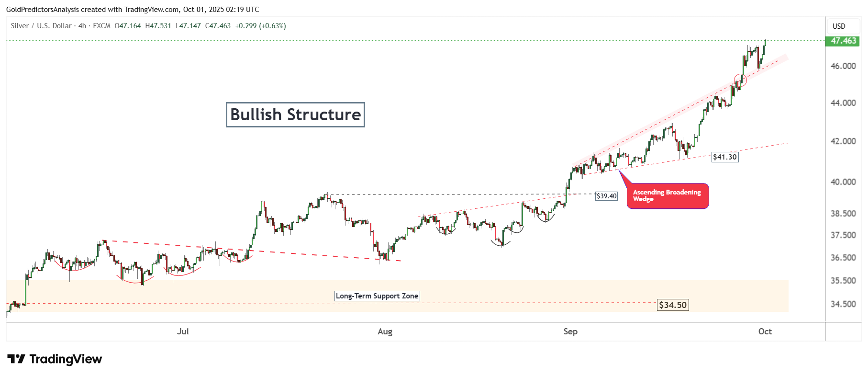This screenshot has width=868, height=377.
Task: Click the red circle breakout marker
Action: (740, 80)
